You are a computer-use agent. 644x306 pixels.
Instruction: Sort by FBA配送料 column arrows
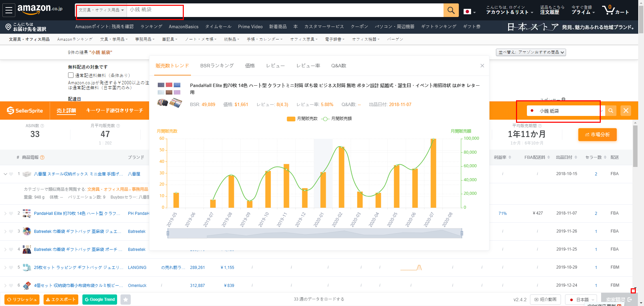coord(549,157)
